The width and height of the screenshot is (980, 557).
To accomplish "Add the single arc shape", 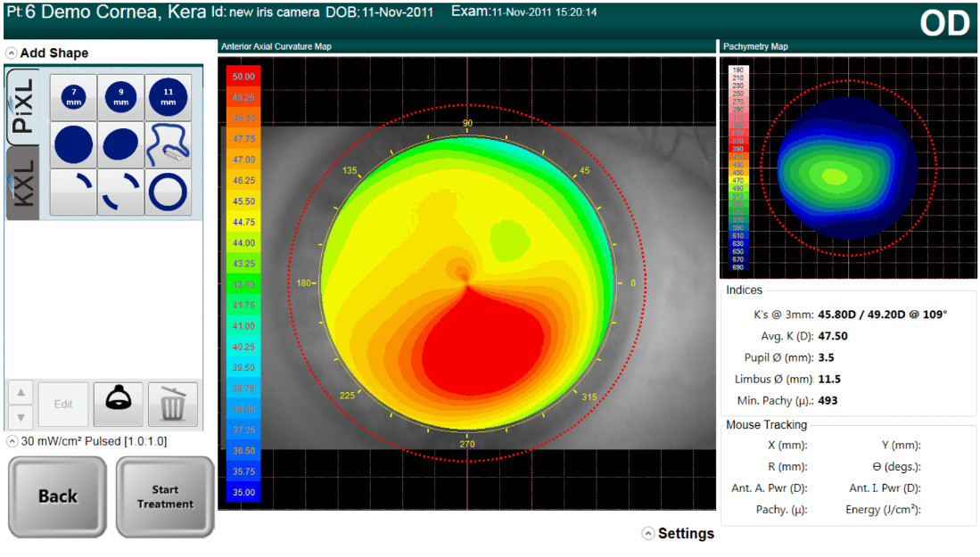I will click(74, 192).
